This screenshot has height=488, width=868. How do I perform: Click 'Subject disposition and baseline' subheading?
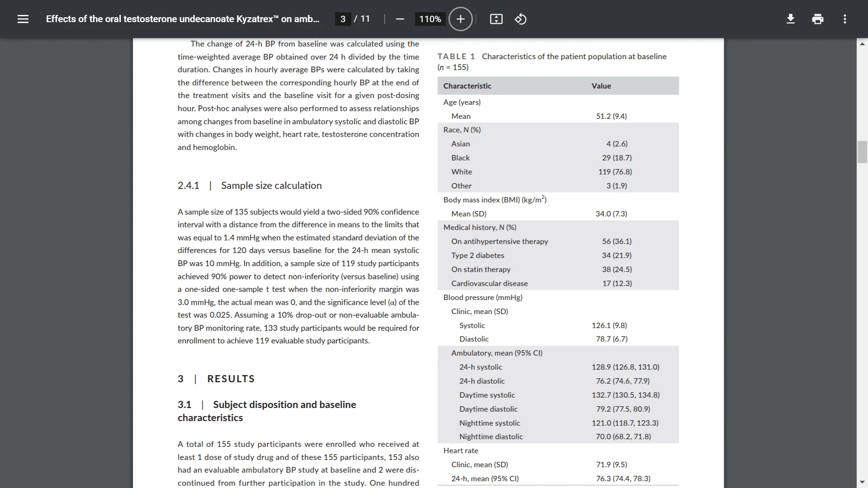tap(284, 404)
